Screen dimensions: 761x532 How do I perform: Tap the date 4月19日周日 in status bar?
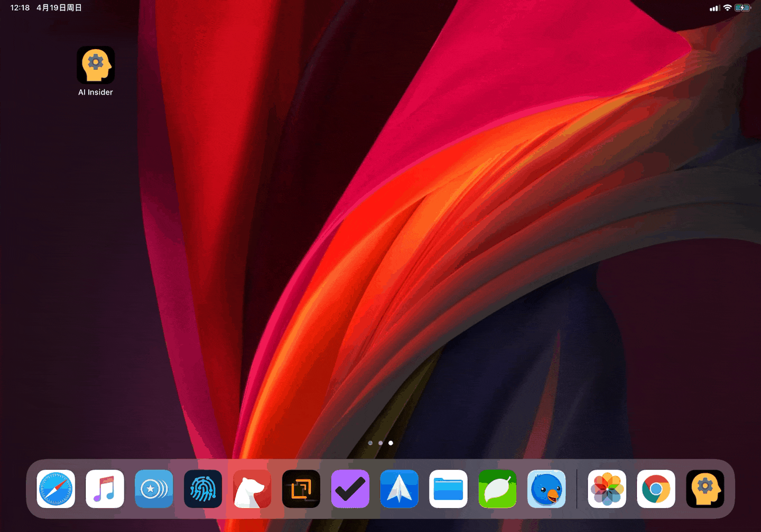coord(59,8)
